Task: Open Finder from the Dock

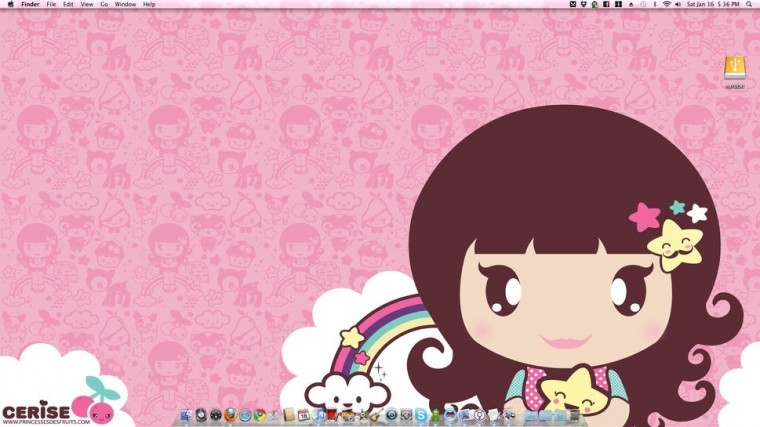Action: click(x=186, y=415)
